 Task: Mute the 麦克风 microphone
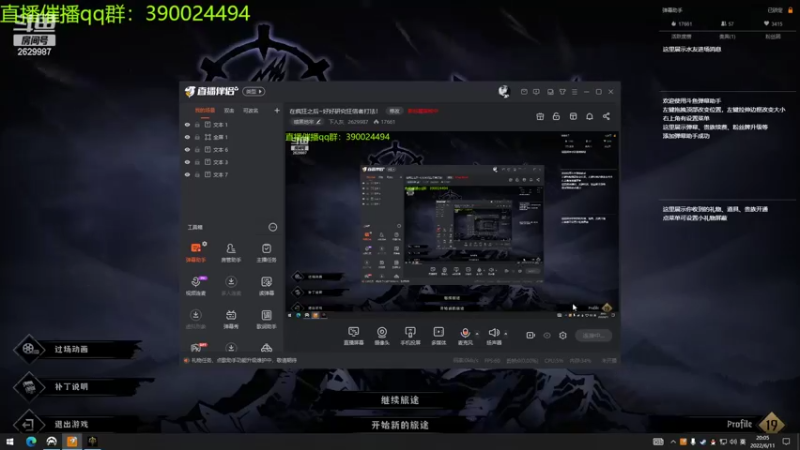(465, 336)
